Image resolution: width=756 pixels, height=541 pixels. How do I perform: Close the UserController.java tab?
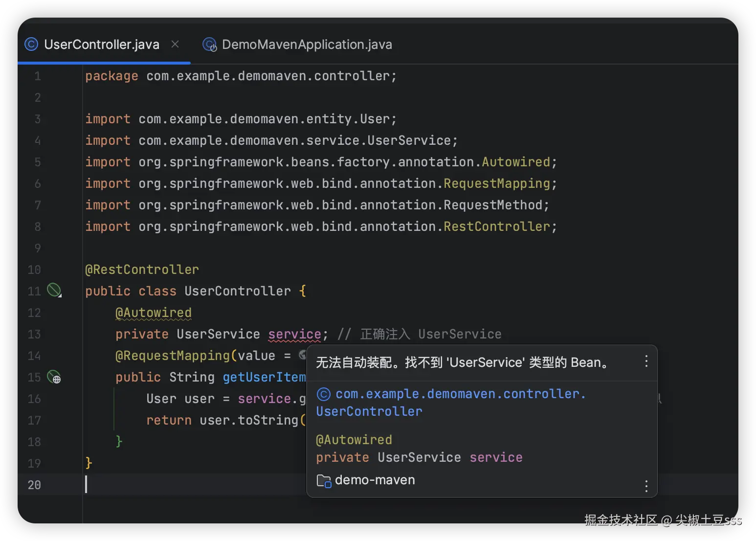(175, 44)
